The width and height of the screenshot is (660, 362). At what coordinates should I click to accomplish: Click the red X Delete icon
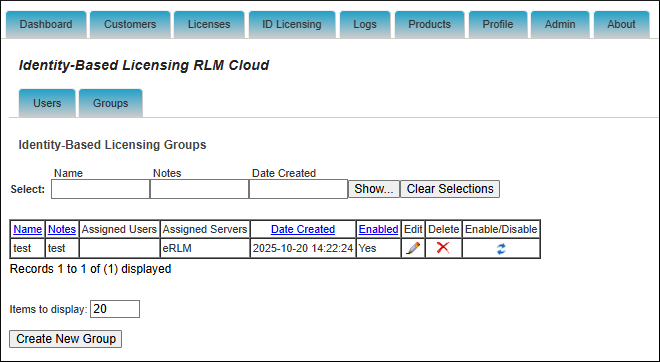point(443,248)
